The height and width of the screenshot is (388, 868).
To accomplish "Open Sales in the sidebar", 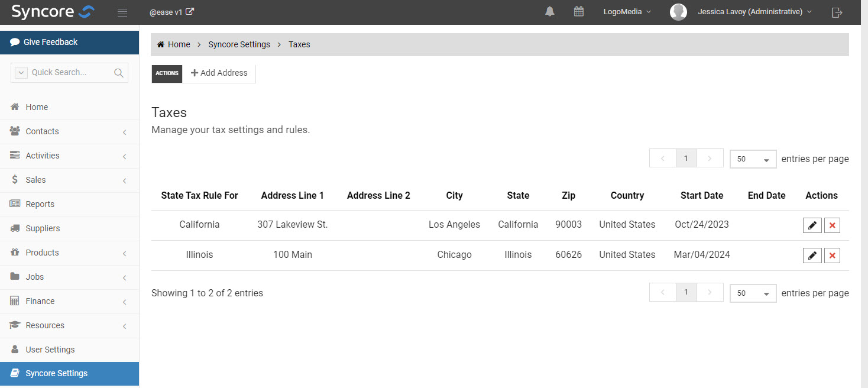I will pyautogui.click(x=69, y=180).
